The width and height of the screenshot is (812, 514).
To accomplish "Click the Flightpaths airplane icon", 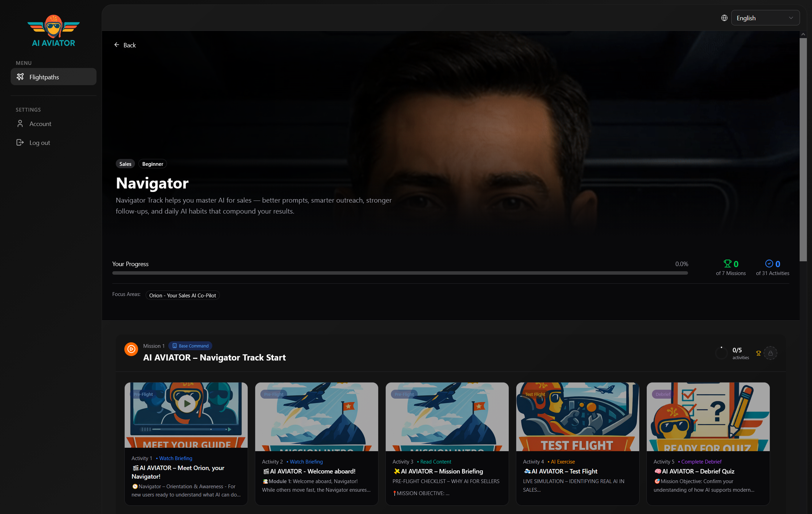I will [x=20, y=77].
